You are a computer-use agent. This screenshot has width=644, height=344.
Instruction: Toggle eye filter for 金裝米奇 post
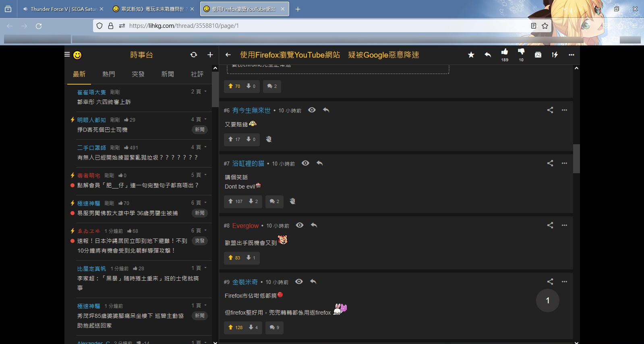tap(299, 282)
